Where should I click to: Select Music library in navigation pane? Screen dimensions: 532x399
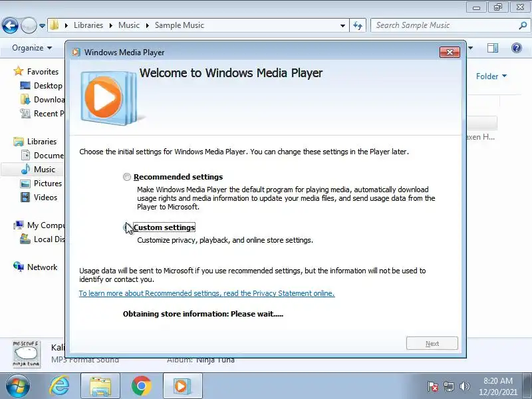(38, 170)
